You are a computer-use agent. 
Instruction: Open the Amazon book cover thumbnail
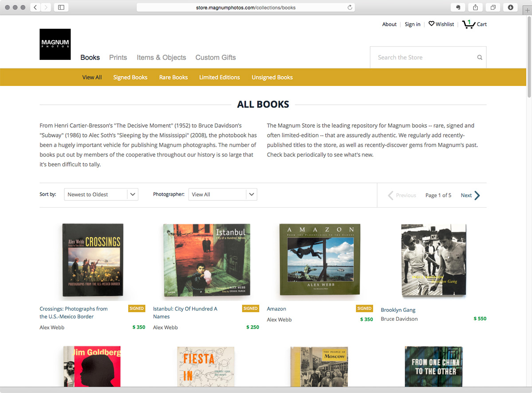click(320, 259)
